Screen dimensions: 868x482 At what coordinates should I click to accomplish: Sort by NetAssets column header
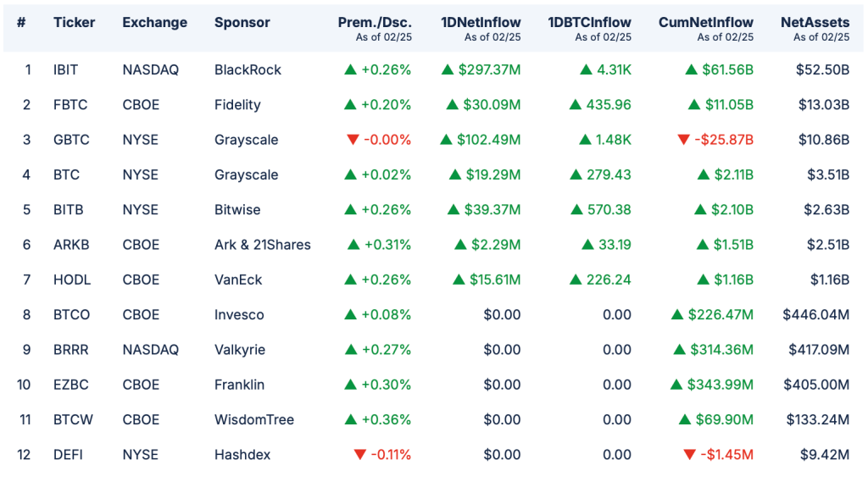point(815,22)
